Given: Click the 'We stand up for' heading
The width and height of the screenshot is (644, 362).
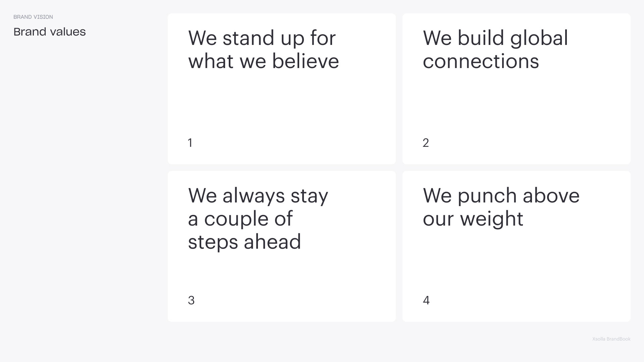Looking at the screenshot, I should pyautogui.click(x=262, y=38).
